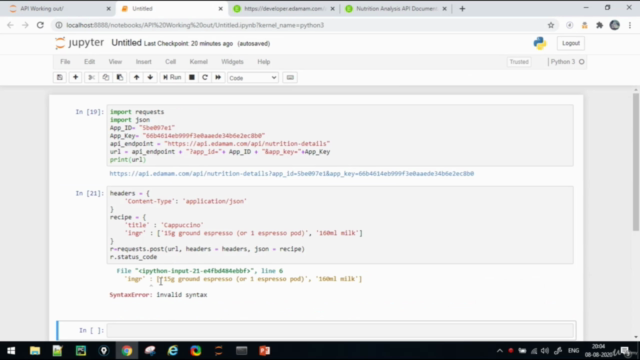The width and height of the screenshot is (640, 360).
Task: Insert a cell below with the plus icon
Action: click(76, 78)
